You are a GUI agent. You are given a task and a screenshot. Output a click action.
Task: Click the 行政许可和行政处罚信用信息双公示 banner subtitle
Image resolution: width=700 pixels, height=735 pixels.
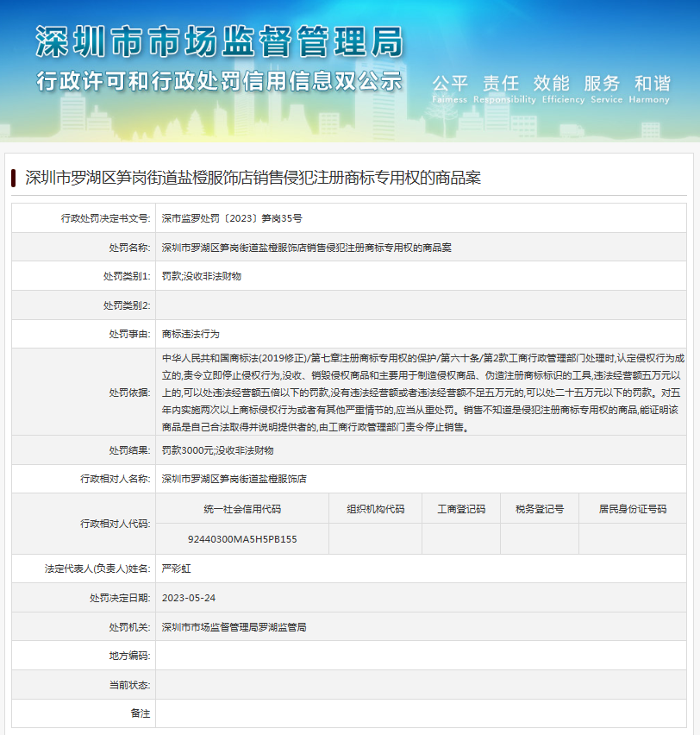pos(219,82)
